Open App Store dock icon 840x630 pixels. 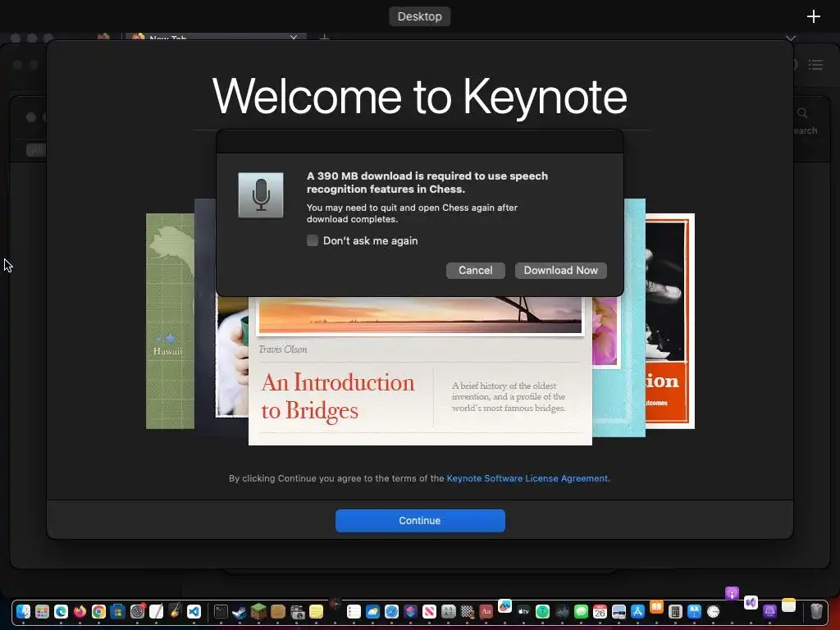coord(637,611)
